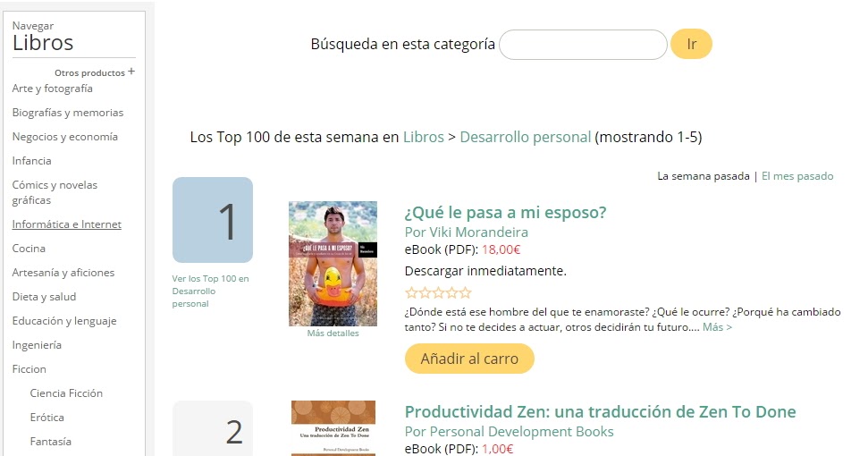Click the rank 2 number badge
Viewport: 868px width, 456px height.
coord(213,428)
